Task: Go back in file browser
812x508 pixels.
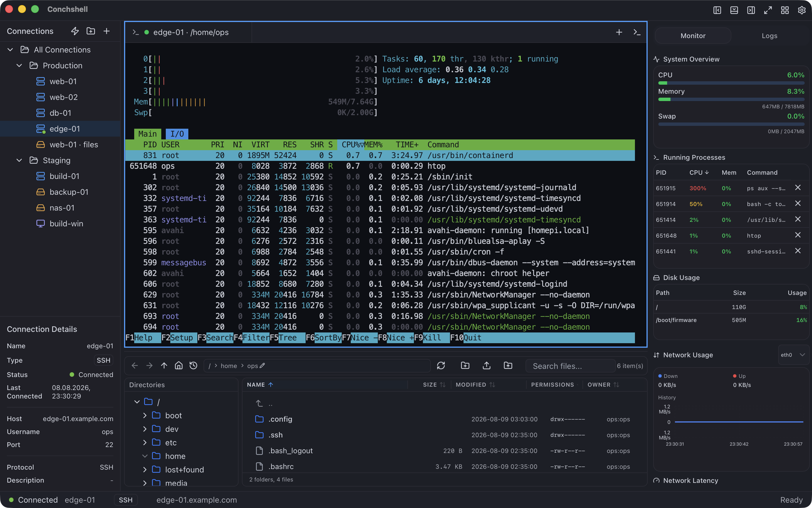Action: coord(134,365)
